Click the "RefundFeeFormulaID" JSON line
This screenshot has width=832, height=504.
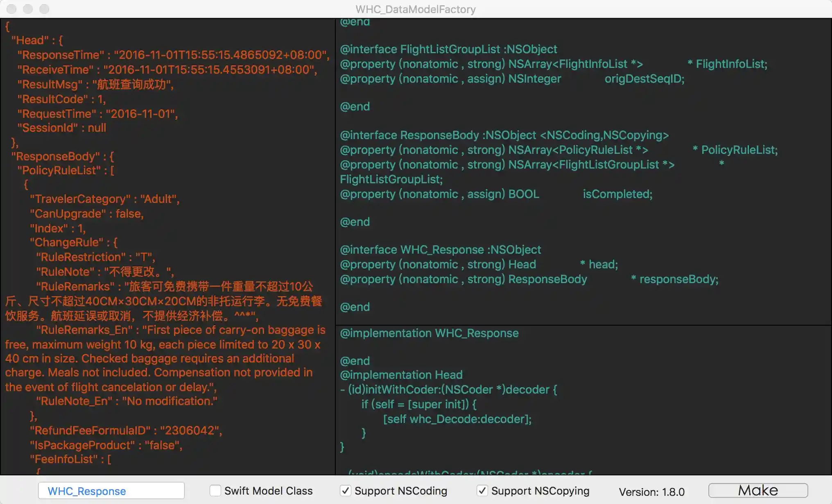tap(126, 430)
